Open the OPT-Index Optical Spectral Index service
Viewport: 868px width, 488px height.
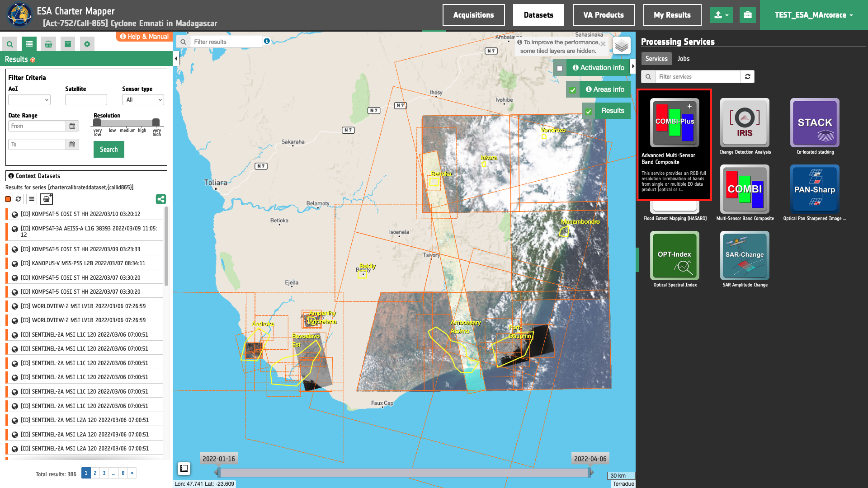click(675, 256)
